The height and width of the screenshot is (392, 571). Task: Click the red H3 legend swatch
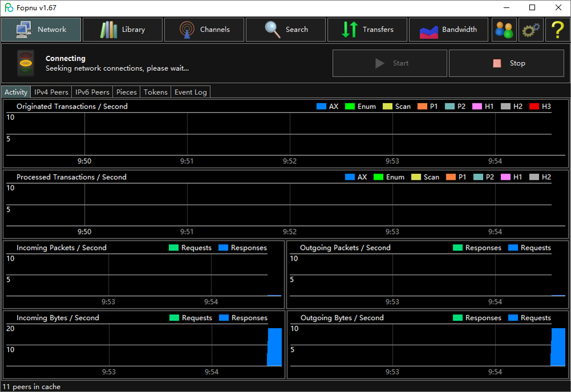[534, 107]
